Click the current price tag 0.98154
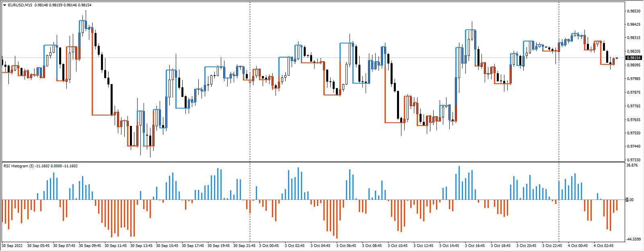Screen dimensions: 644x251 pos(633,58)
